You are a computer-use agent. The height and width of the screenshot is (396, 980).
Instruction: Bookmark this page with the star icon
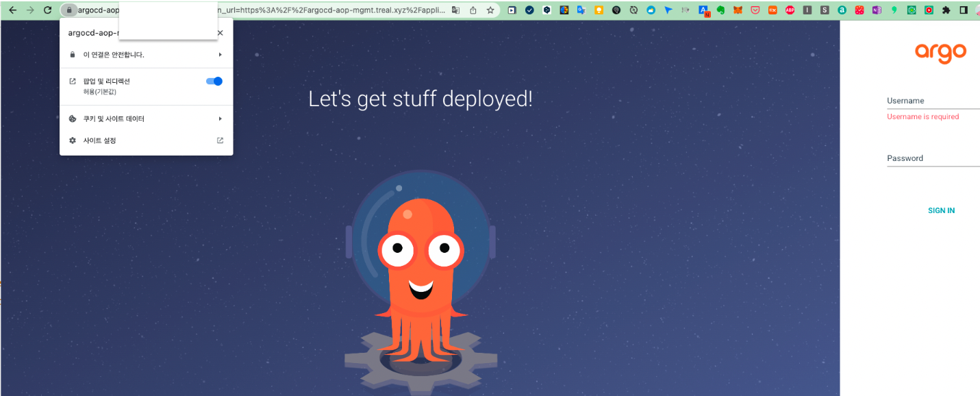click(490, 10)
